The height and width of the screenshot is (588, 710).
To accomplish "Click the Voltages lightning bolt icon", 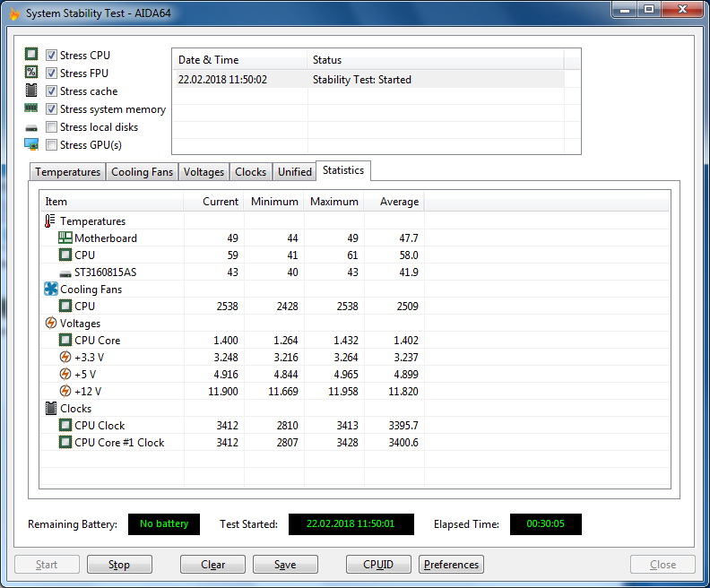I will pyautogui.click(x=50, y=324).
